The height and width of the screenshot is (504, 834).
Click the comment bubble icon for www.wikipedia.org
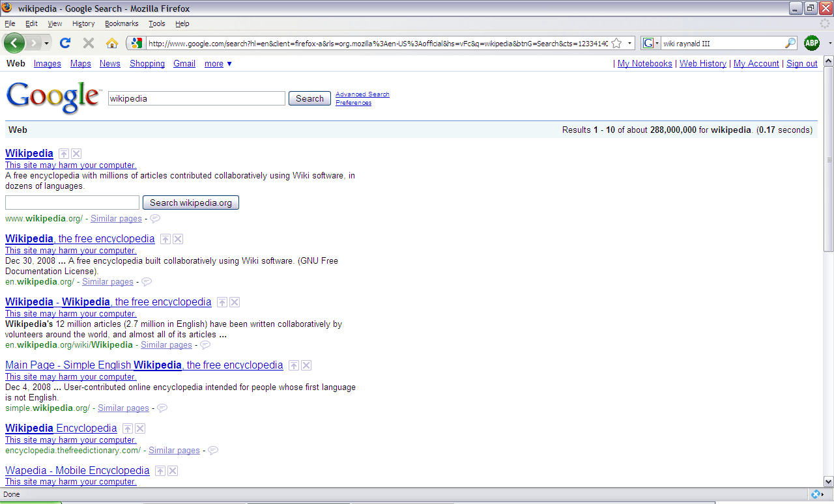(156, 219)
